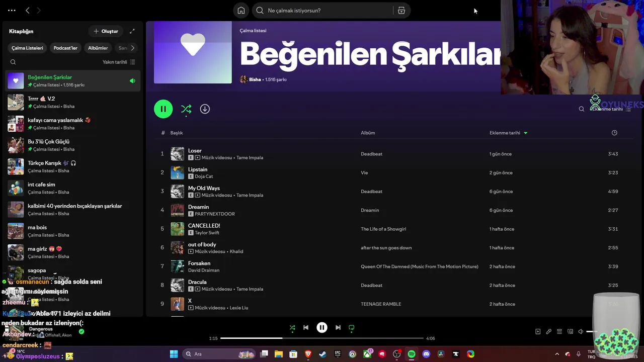The image size is (644, 362).
Task: Open Discord from the taskbar
Action: [426, 354]
